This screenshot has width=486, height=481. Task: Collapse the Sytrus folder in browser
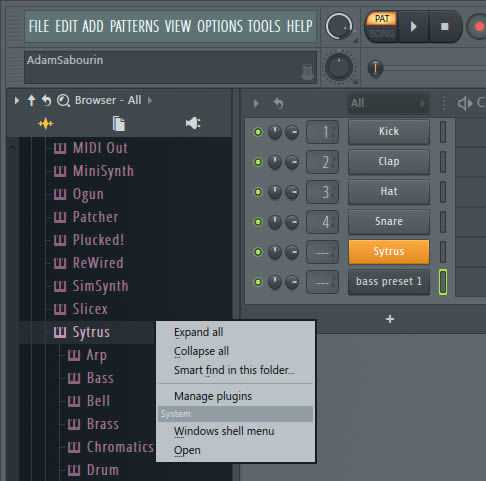coord(91,332)
